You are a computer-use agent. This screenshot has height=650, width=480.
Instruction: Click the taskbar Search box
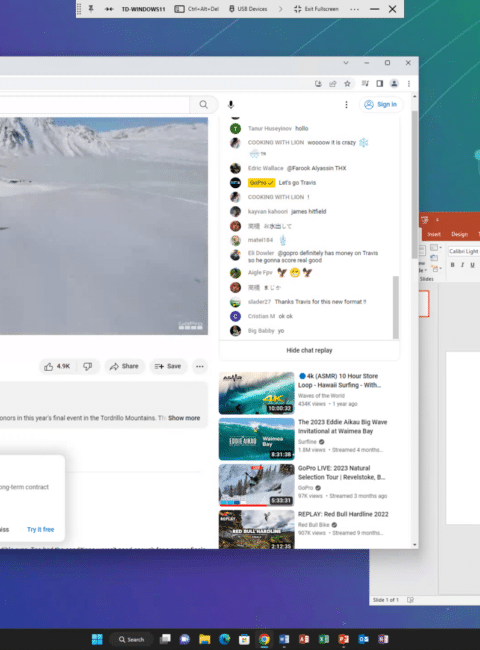click(x=131, y=639)
